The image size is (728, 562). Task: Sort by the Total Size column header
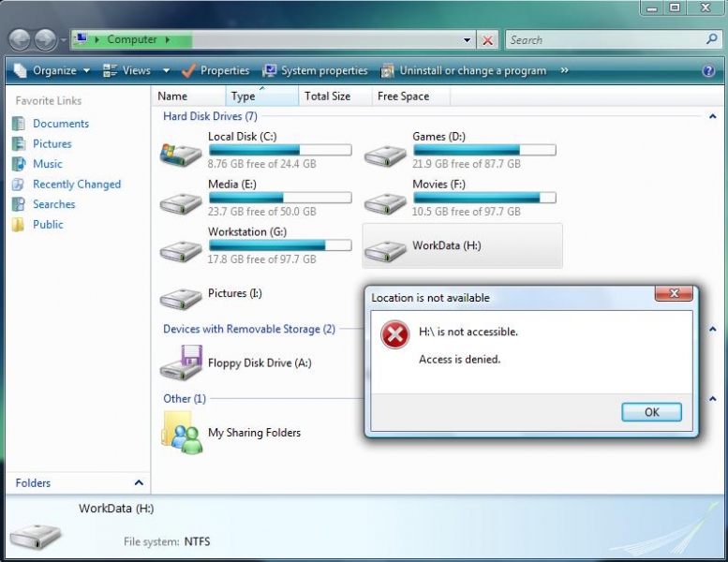coord(327,96)
